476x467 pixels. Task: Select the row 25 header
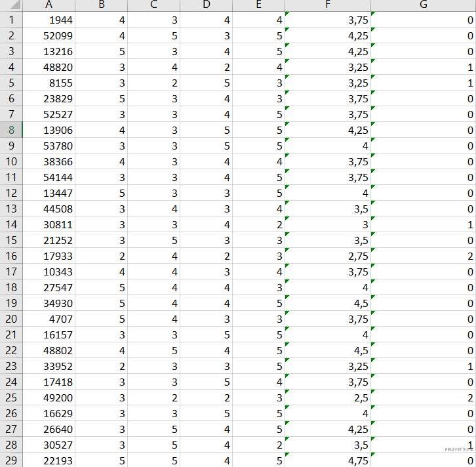[x=10, y=397]
